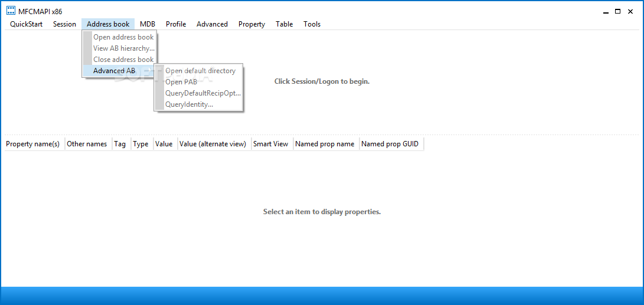Open the Table menu
The height and width of the screenshot is (305, 644).
pyautogui.click(x=284, y=24)
